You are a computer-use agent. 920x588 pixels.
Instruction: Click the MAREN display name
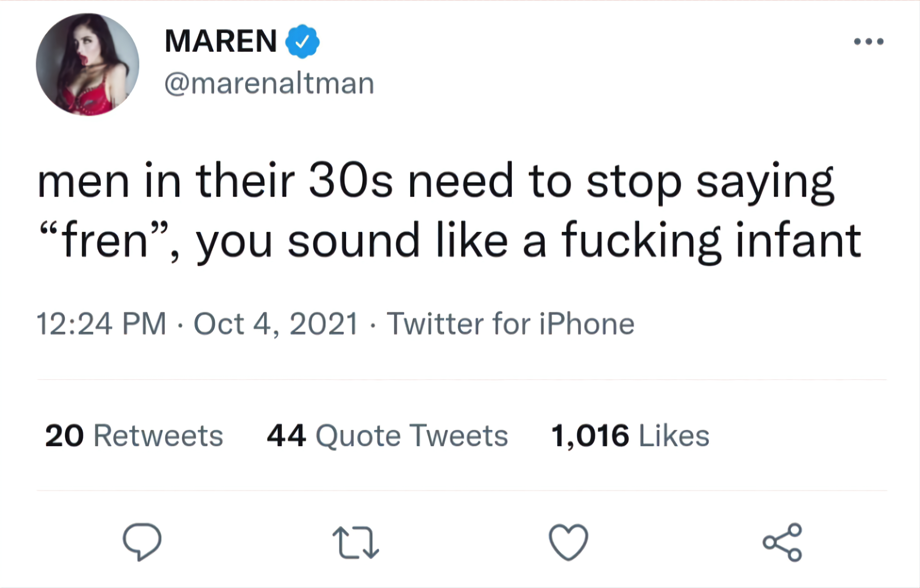(x=221, y=41)
